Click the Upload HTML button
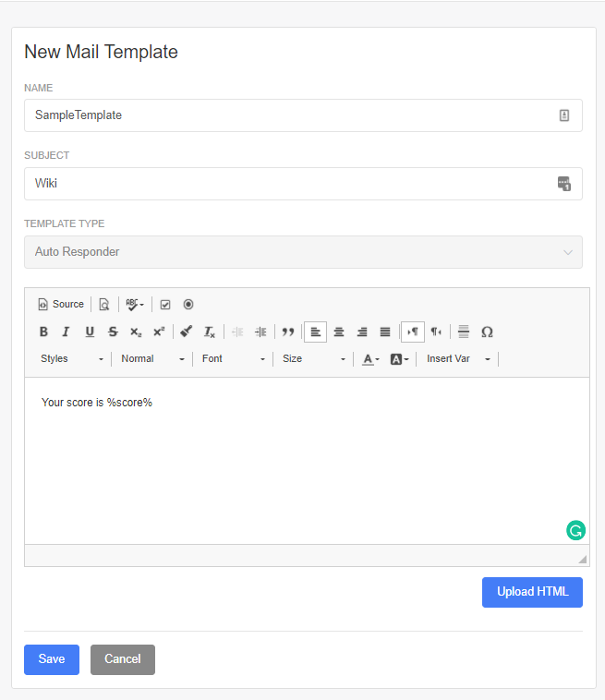 532,592
